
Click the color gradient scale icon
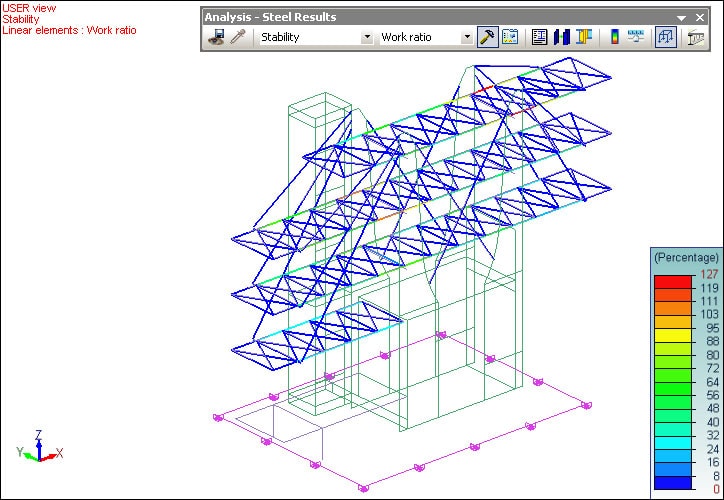pos(614,37)
